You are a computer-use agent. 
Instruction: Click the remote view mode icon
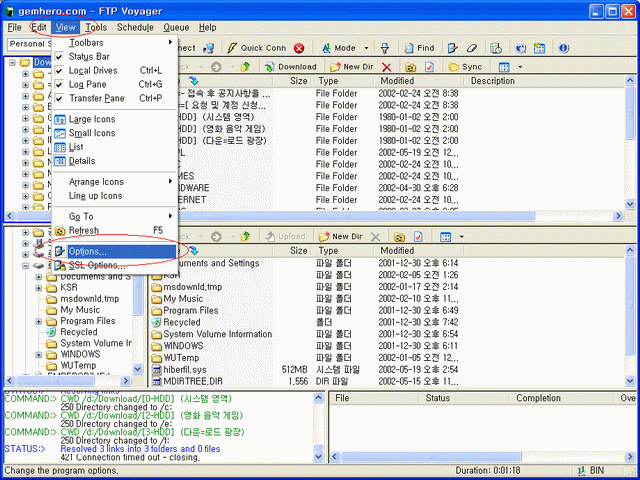[x=504, y=67]
